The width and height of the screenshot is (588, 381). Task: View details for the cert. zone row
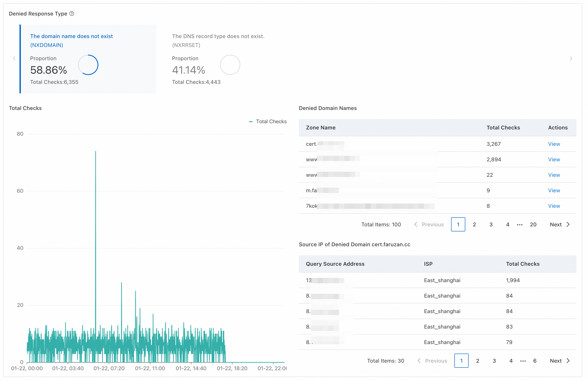554,144
